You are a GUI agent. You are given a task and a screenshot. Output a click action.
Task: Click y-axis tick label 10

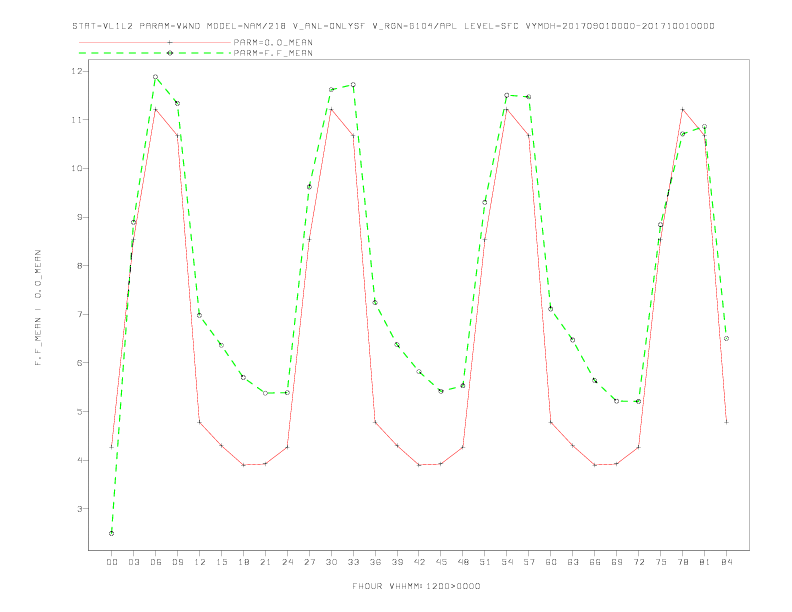point(77,168)
